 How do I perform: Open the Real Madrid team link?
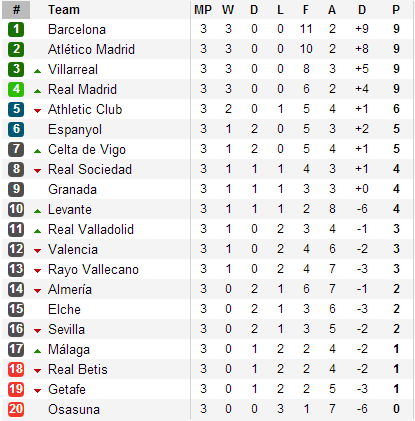point(82,89)
